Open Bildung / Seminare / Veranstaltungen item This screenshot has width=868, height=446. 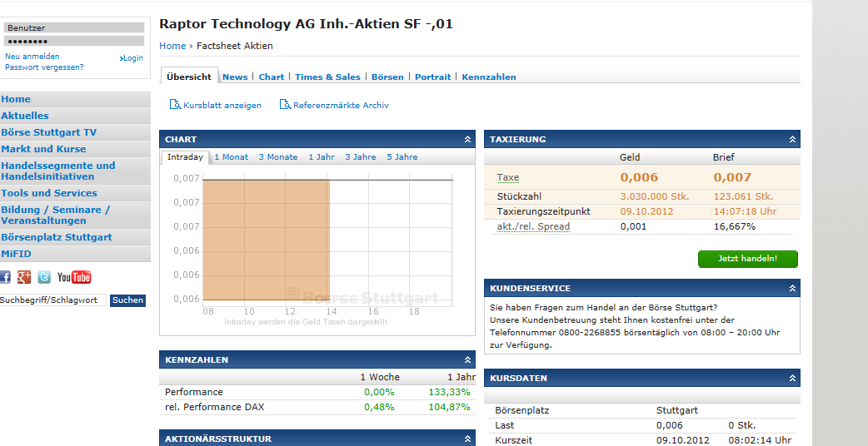pyautogui.click(x=75, y=215)
